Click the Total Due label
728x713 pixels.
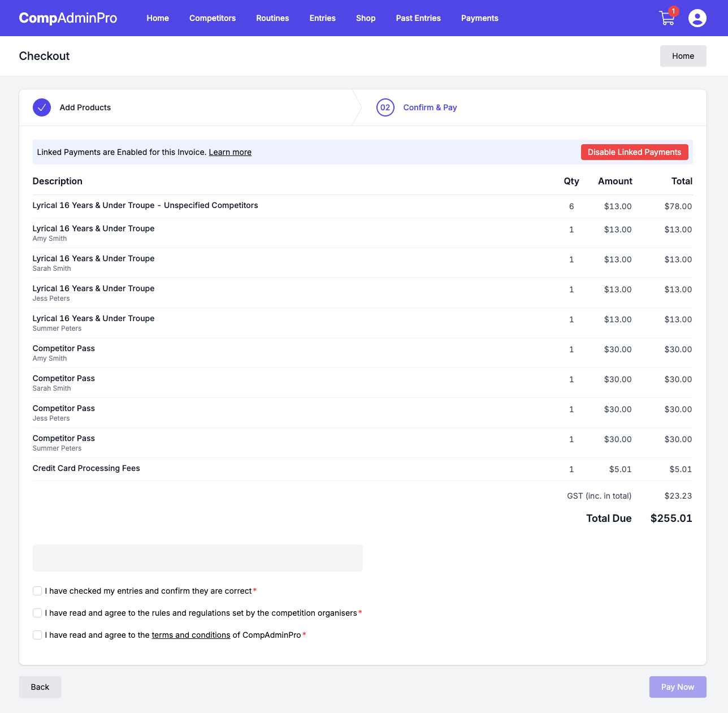[x=609, y=518]
